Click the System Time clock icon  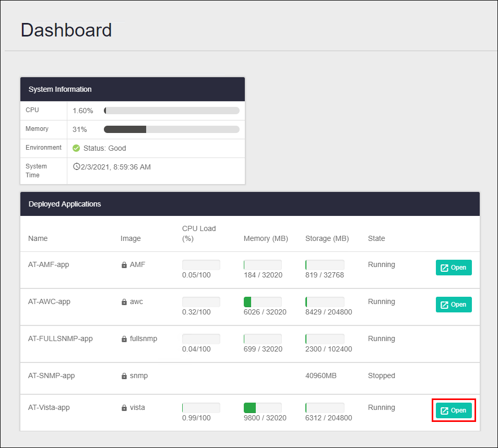[77, 167]
